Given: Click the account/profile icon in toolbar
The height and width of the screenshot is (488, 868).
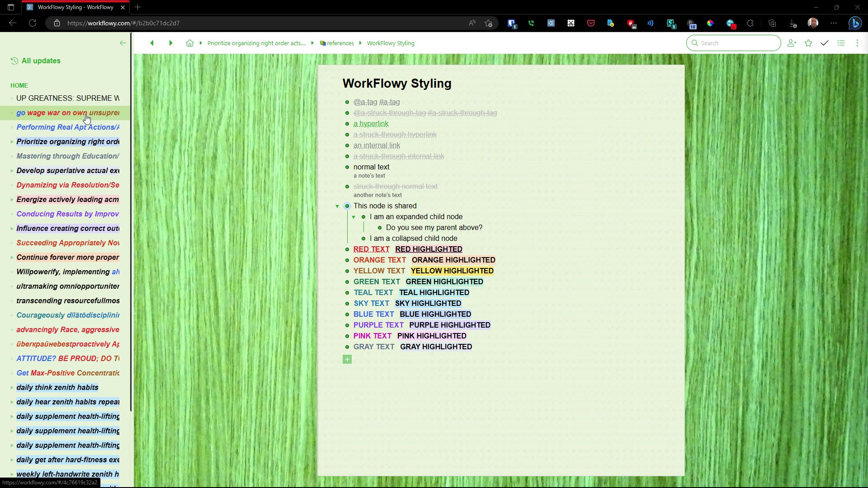Looking at the screenshot, I should pos(812,23).
